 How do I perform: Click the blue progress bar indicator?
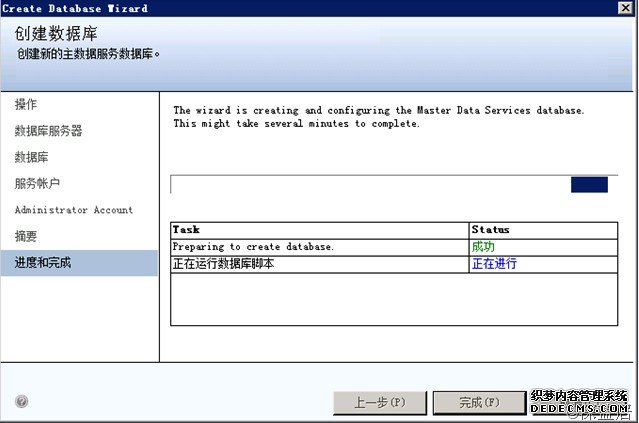pyautogui.click(x=589, y=184)
